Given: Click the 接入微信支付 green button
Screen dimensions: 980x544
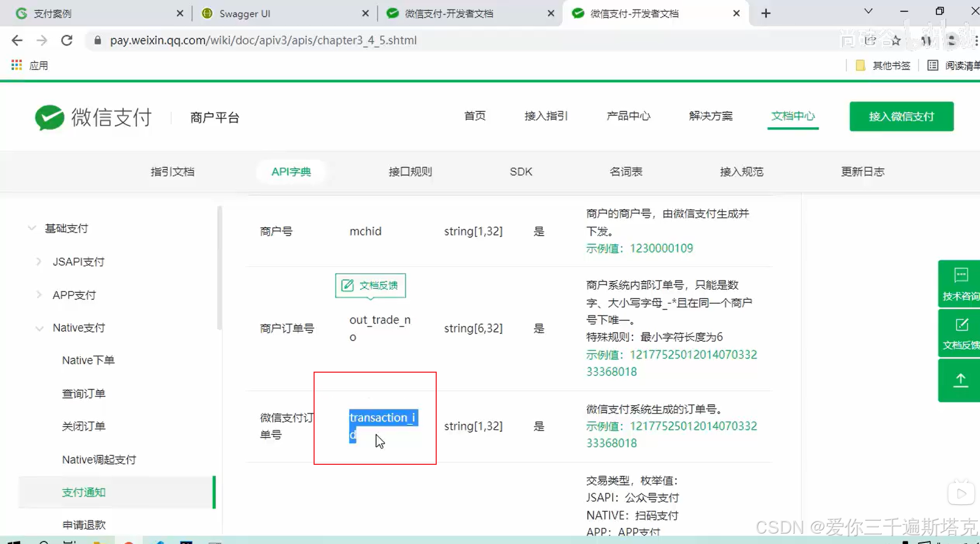Looking at the screenshot, I should click(x=901, y=116).
